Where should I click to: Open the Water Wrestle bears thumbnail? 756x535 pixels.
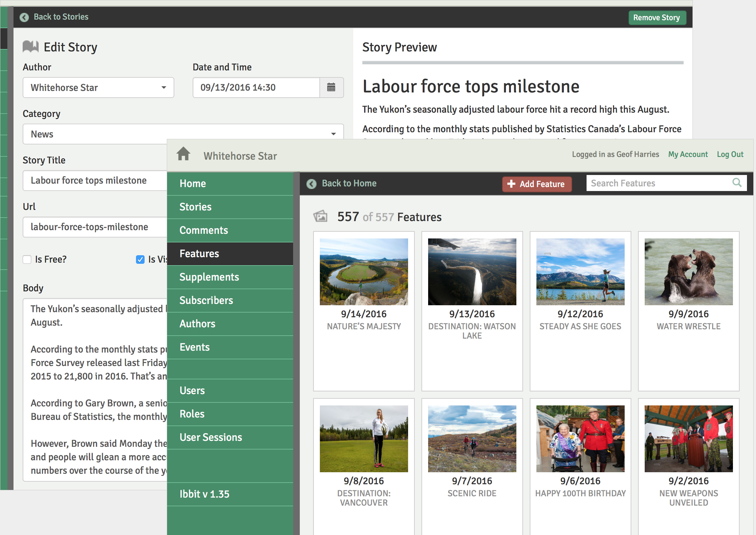click(x=688, y=272)
